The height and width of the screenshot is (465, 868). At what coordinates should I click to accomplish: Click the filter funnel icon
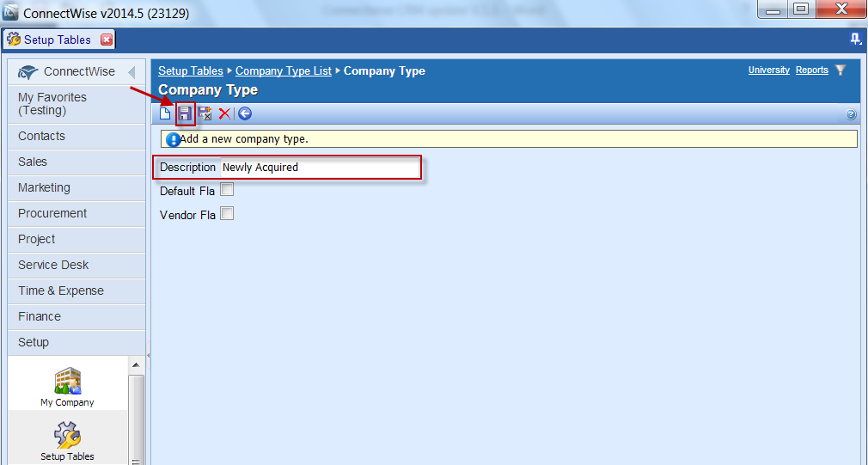(840, 70)
